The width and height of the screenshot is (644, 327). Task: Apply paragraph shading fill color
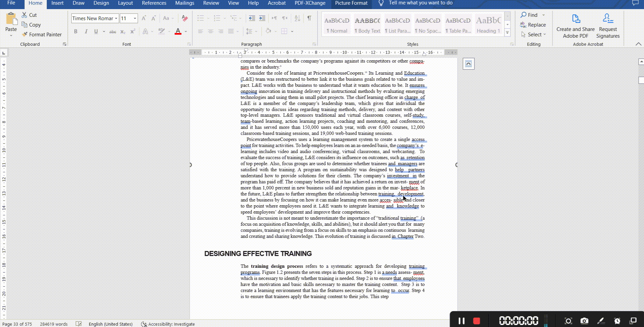268,31
